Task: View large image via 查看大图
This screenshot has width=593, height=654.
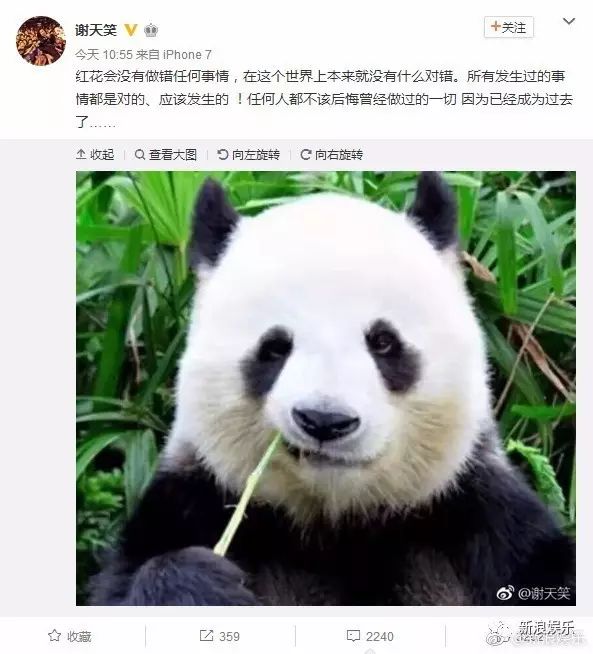Action: point(166,155)
